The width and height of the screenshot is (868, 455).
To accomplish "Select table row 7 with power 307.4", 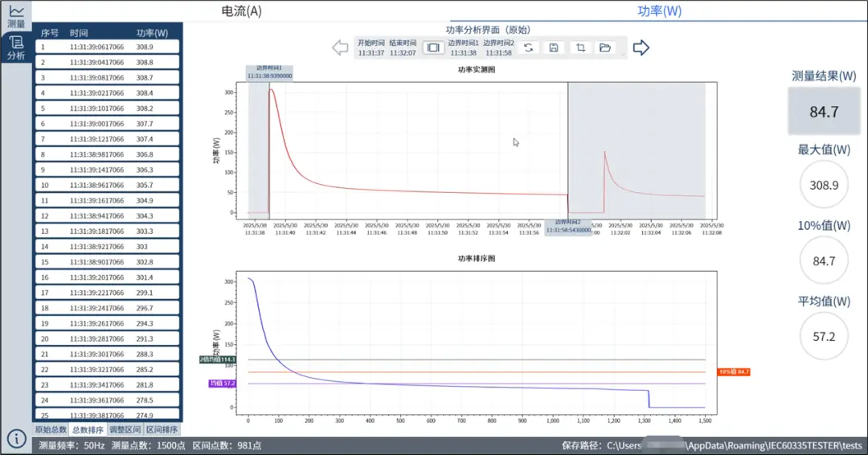I will pos(108,139).
